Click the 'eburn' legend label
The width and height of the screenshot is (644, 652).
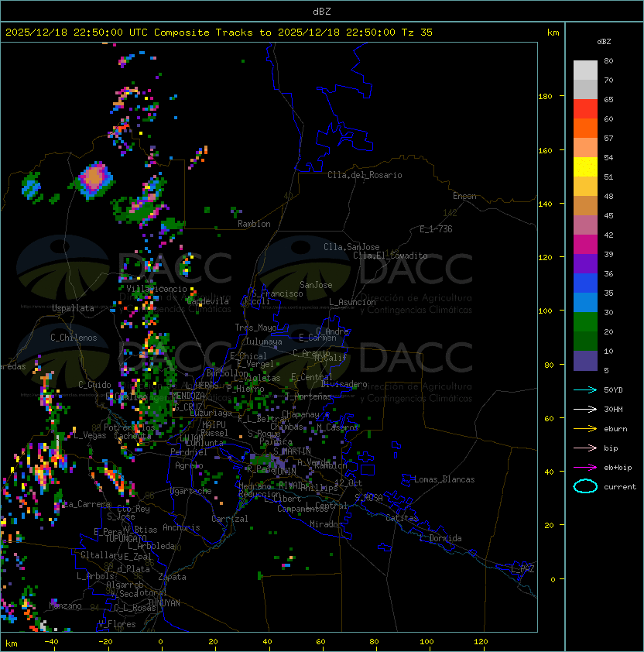coord(615,429)
